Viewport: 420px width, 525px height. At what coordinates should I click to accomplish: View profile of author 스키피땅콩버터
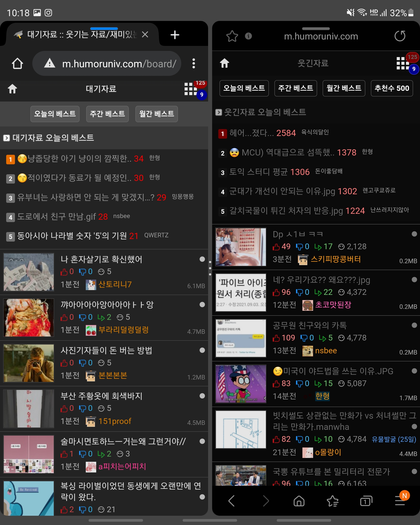(336, 259)
